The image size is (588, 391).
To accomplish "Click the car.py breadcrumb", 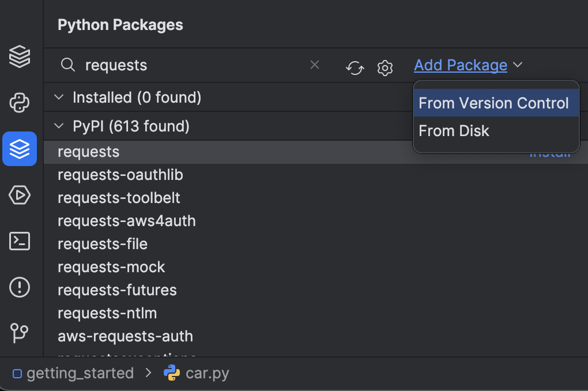I will point(207,373).
